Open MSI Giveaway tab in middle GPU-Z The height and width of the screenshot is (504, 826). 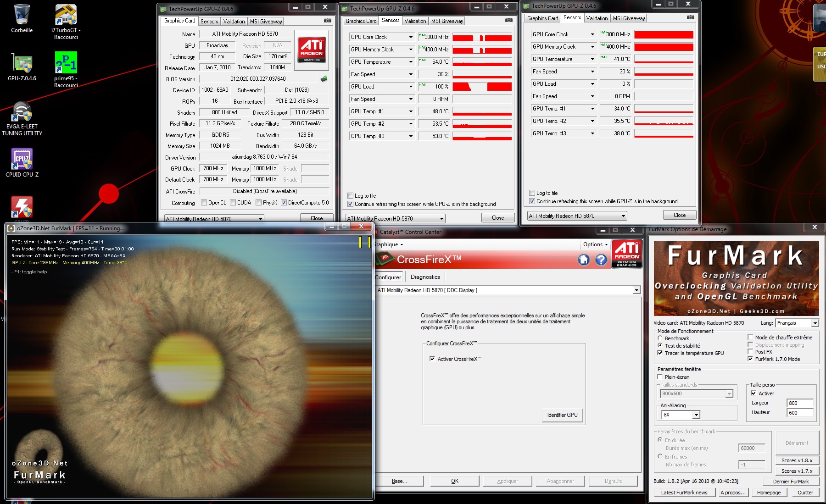[x=447, y=21]
